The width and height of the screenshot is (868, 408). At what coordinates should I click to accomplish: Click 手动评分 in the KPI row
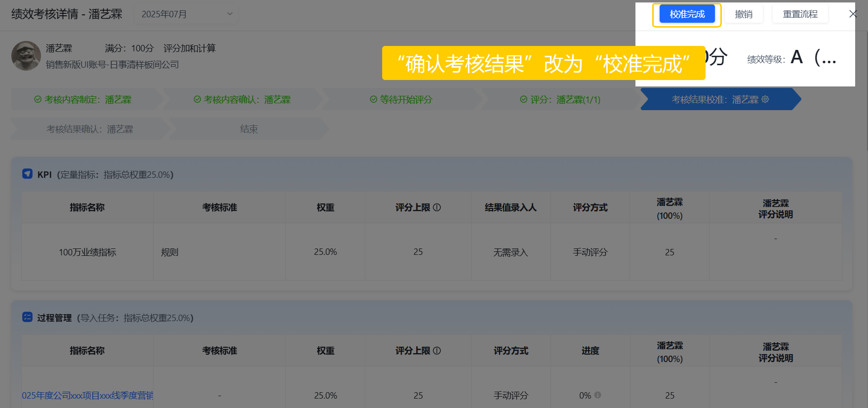pyautogui.click(x=590, y=252)
